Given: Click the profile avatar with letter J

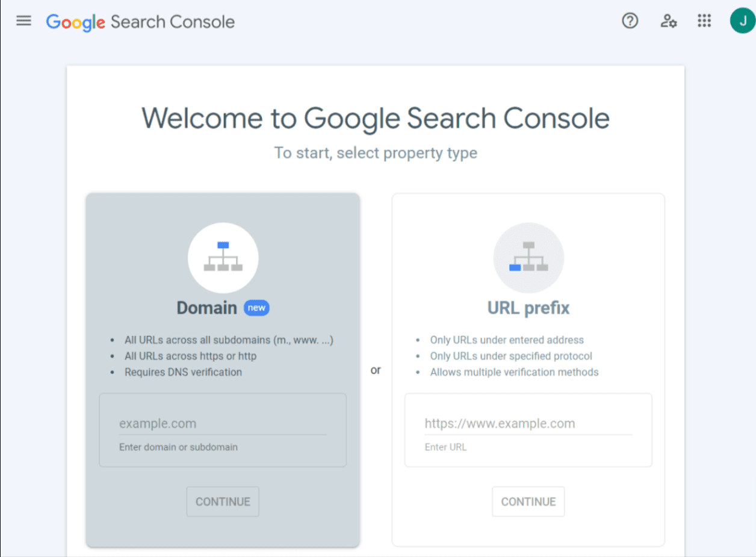Looking at the screenshot, I should tap(740, 20).
